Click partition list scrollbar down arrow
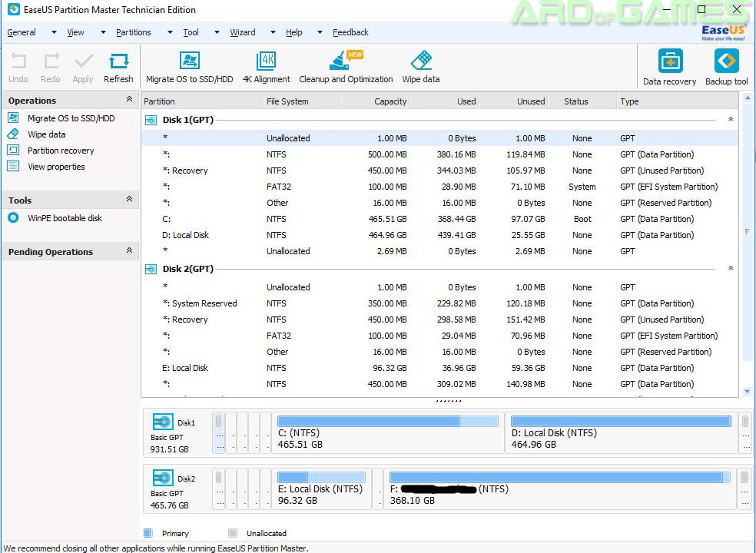 (x=748, y=392)
